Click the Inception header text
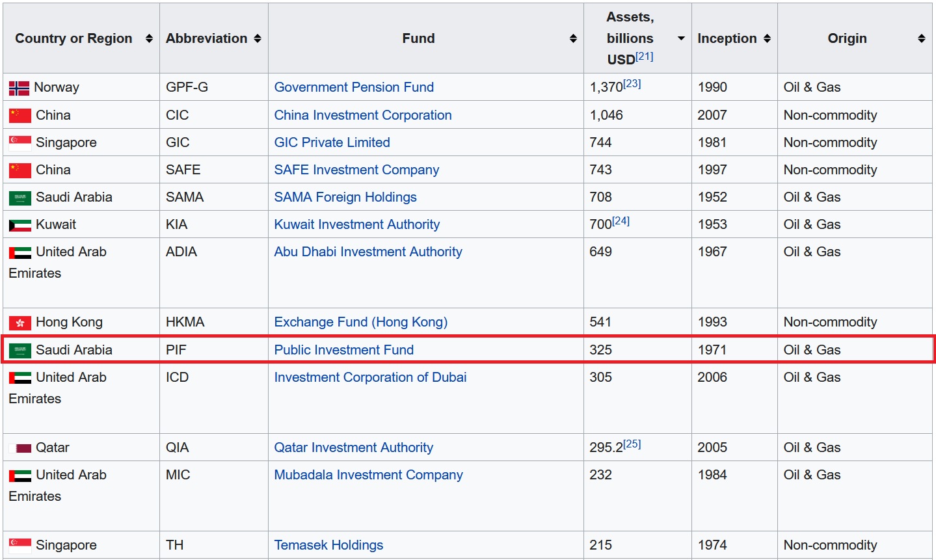 (727, 38)
